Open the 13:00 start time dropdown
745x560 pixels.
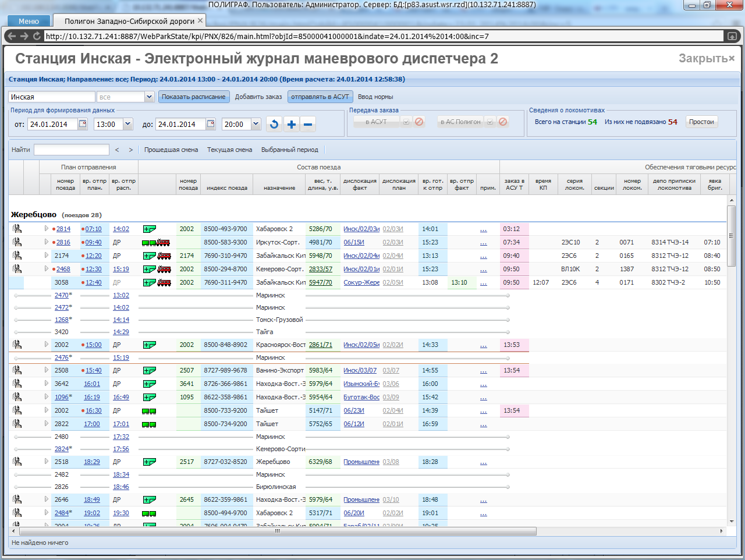[128, 124]
